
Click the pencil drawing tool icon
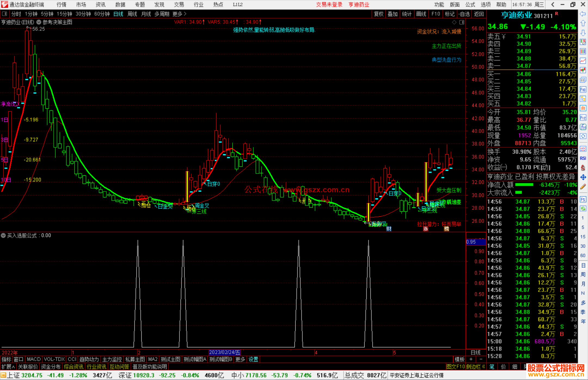pos(583,187)
